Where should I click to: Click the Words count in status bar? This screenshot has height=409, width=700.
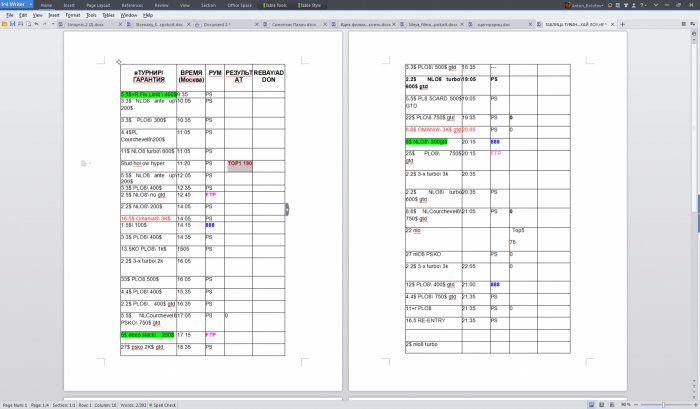point(133,405)
